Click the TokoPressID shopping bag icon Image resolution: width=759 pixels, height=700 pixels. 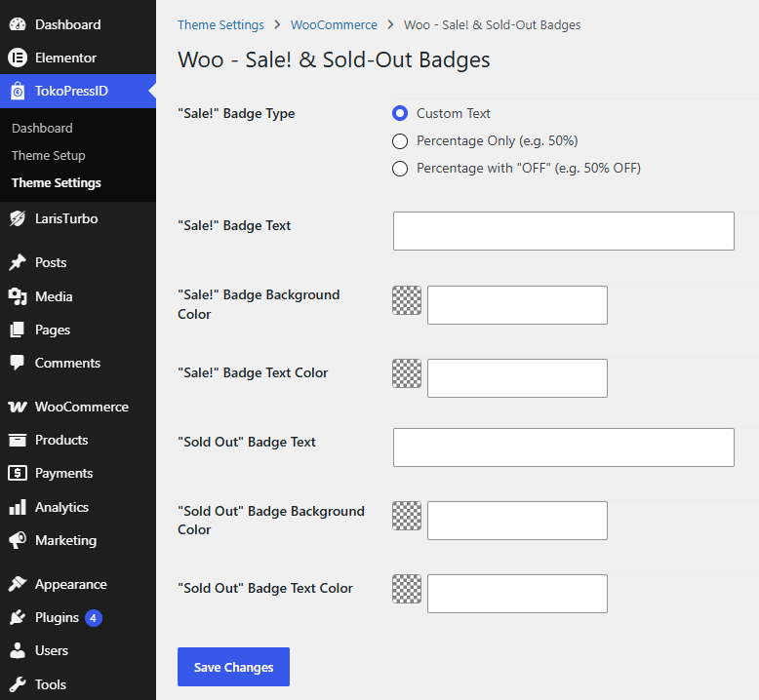18,91
